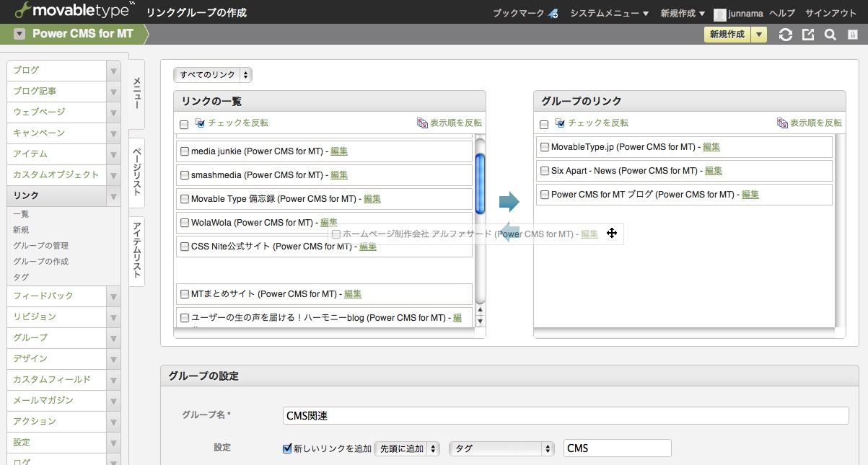Click the Power CMS for MT site title

(83, 34)
